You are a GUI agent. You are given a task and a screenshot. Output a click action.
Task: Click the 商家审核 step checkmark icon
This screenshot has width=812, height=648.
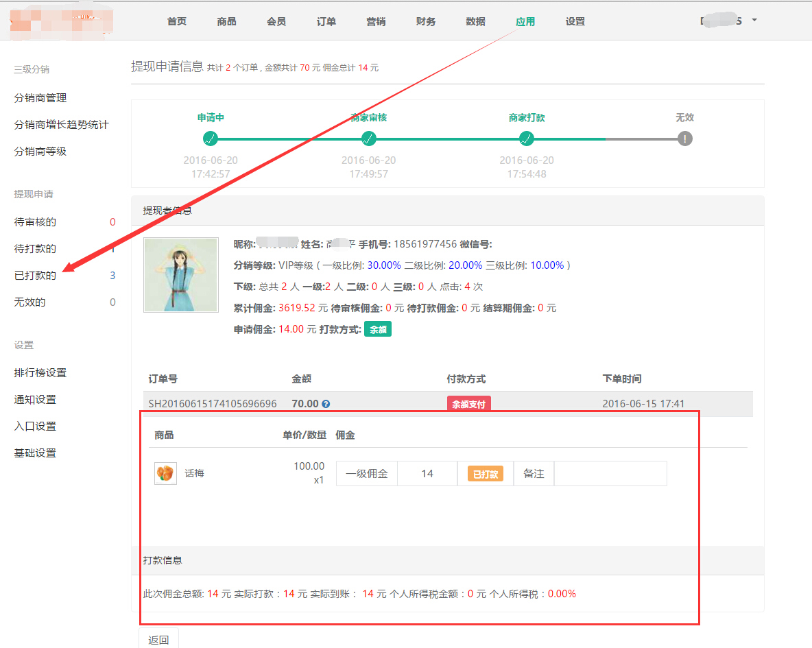tap(369, 139)
